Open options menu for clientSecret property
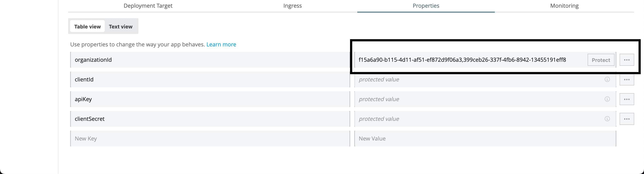Viewport: 644px width, 174px height. (x=627, y=119)
